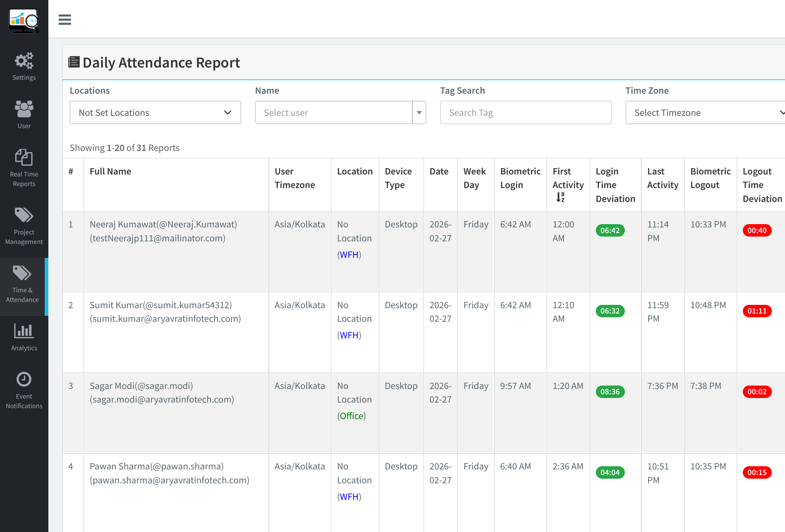The width and height of the screenshot is (785, 532).
Task: Open Settings from the sidebar
Action: coord(24,66)
